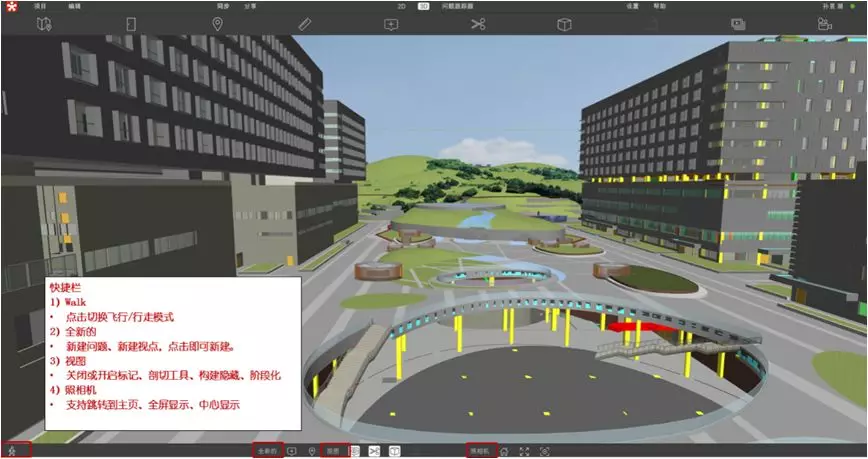Click the 问题跟踪器 button
Screen dimensions: 868x459
[456, 6]
